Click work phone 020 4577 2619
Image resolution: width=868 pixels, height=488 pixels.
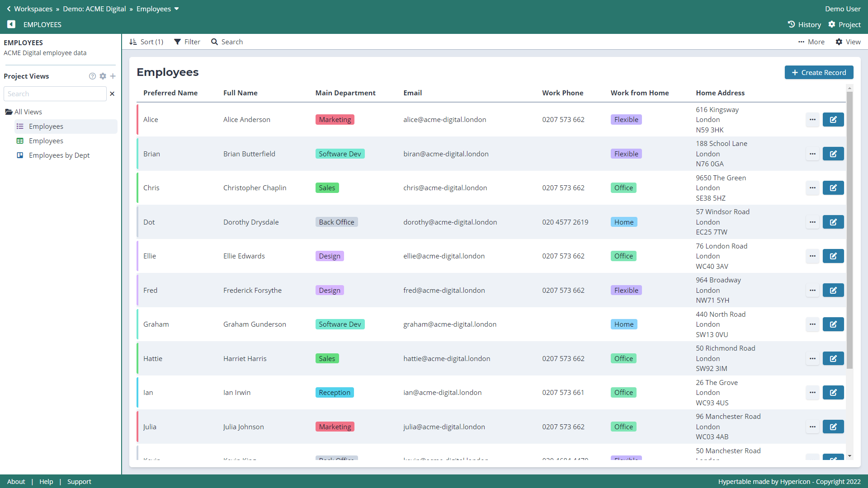pyautogui.click(x=565, y=222)
